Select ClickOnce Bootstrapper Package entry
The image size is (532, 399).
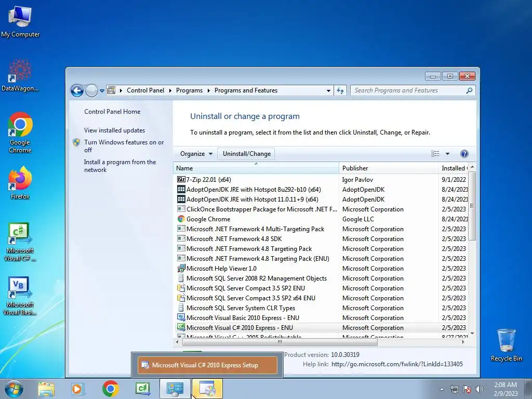click(322, 209)
